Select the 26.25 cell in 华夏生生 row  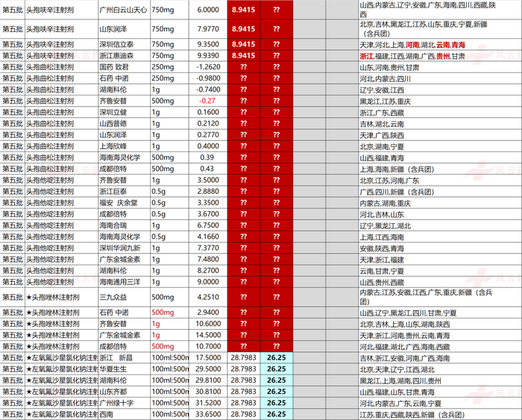(x=277, y=369)
